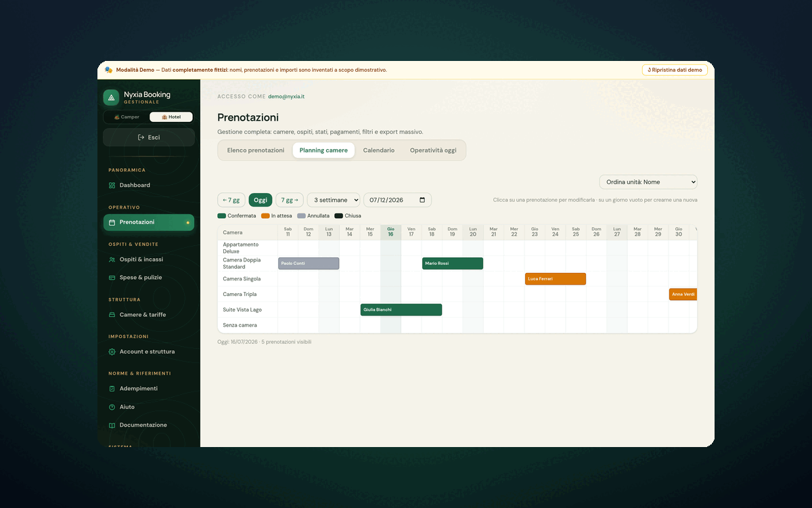Switch to Camper mode
Viewport: 812px width, 508px height.
pos(127,117)
